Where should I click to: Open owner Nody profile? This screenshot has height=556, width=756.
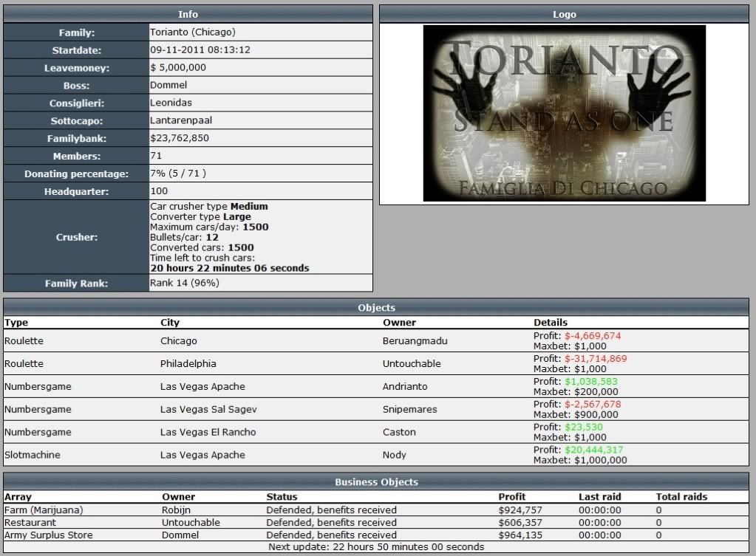pos(395,455)
